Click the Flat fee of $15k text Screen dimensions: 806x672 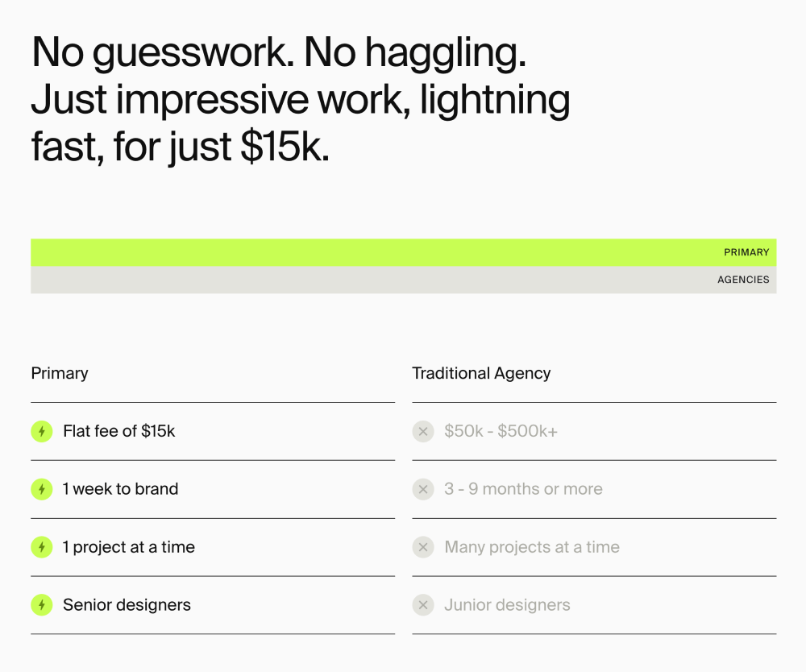[x=118, y=431]
